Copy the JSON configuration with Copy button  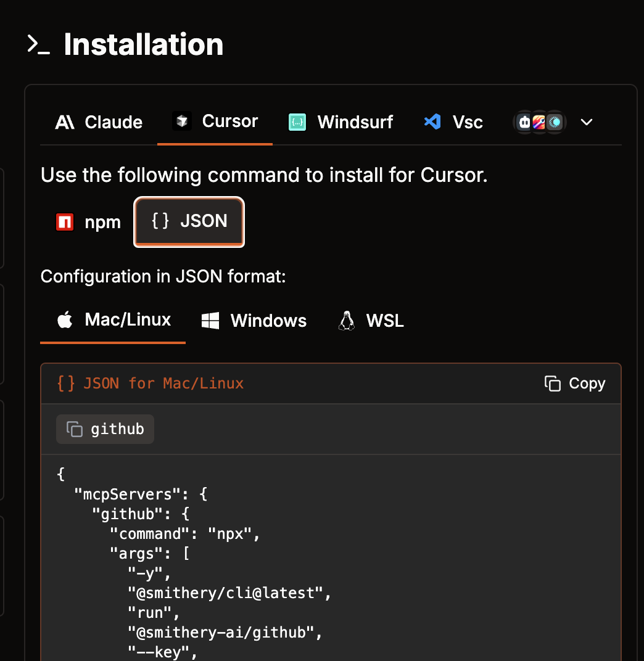pos(575,383)
